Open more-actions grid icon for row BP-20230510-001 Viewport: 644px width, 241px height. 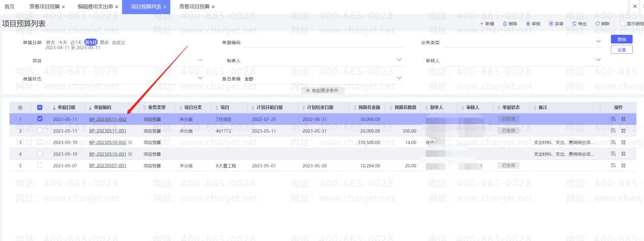coord(623,154)
